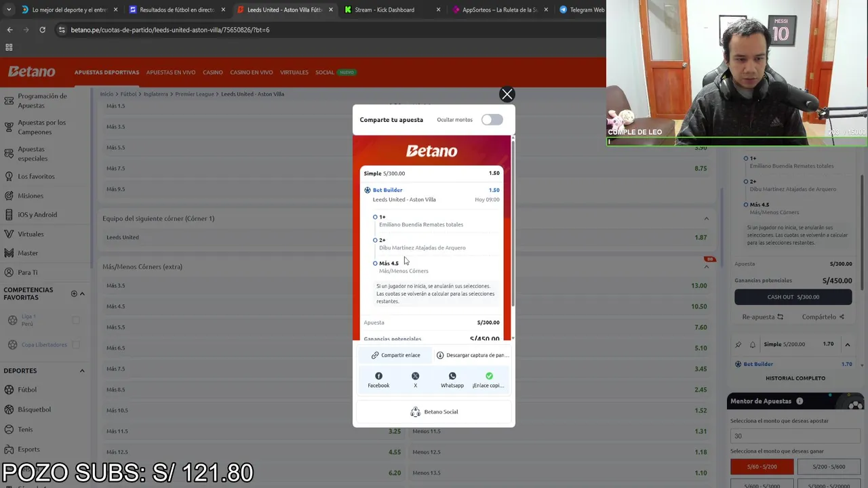Viewport: 868px width, 488px height.
Task: Switch to Resultados de fútbol browser tab
Action: coord(176,9)
